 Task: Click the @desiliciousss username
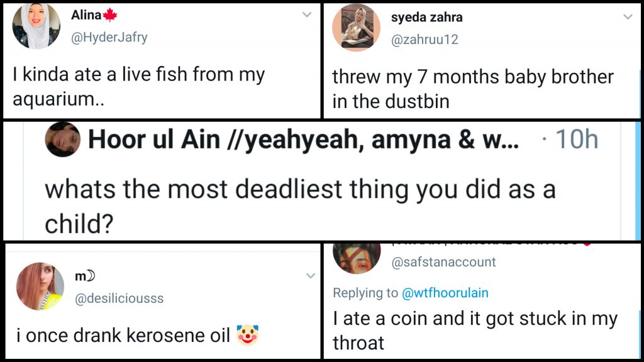pos(119,299)
